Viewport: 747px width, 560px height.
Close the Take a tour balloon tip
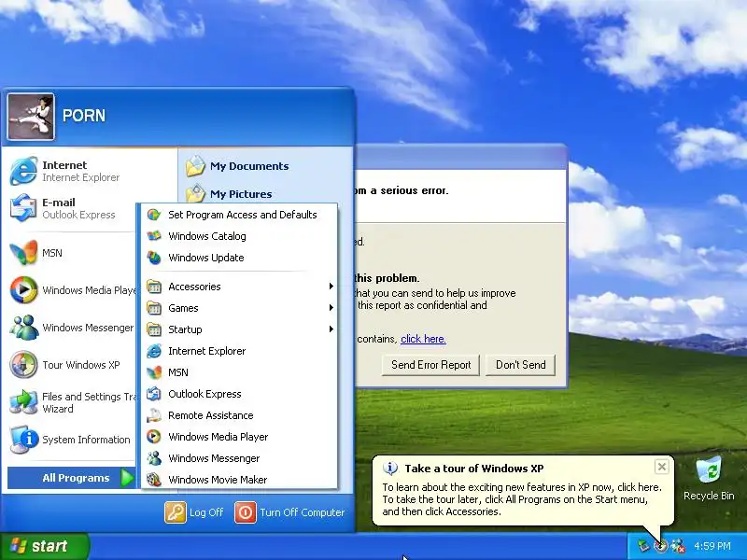coord(662,467)
